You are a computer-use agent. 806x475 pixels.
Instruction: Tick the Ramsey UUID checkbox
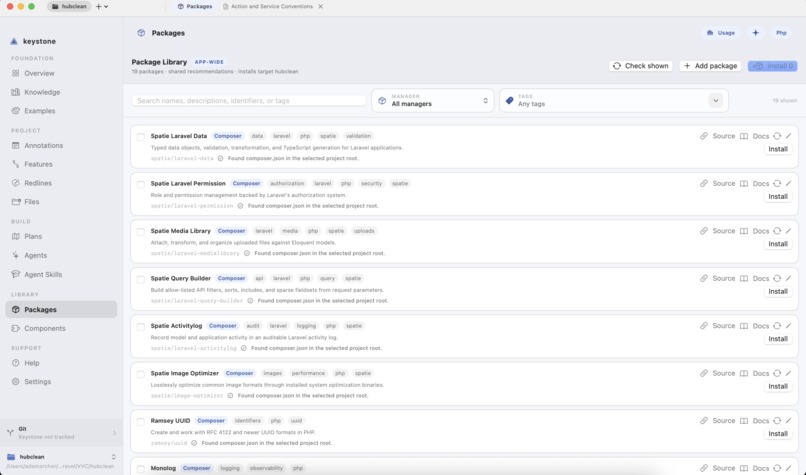(140, 422)
